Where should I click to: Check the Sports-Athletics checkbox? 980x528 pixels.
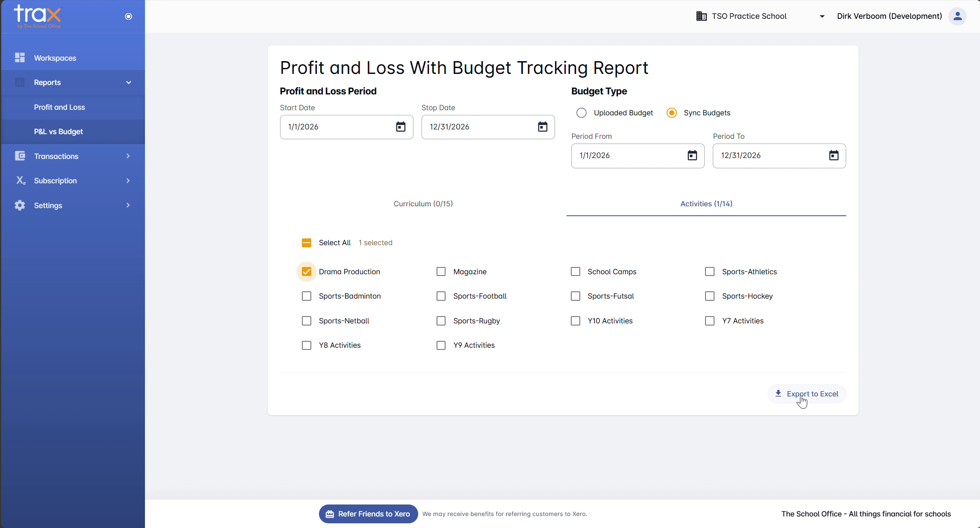click(x=710, y=272)
